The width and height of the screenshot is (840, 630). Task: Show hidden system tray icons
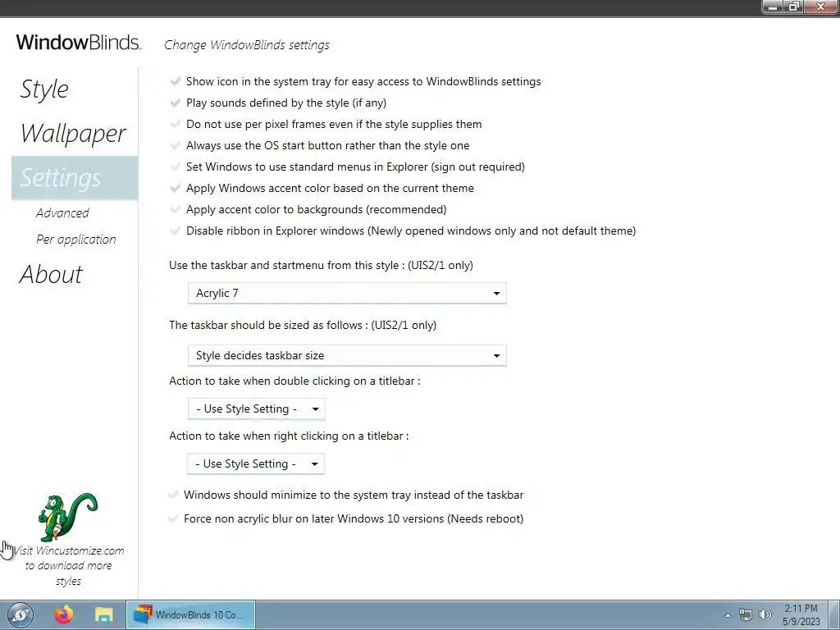click(728, 615)
